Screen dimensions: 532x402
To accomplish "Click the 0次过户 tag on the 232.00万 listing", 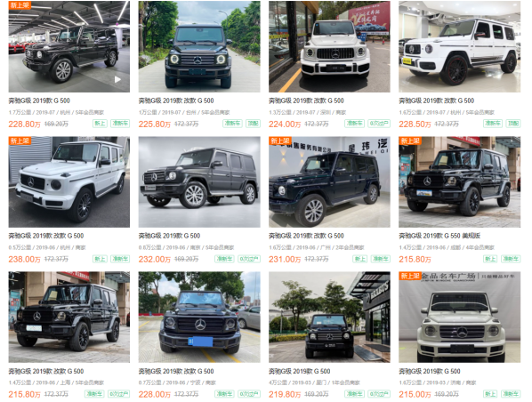I will [x=249, y=259].
